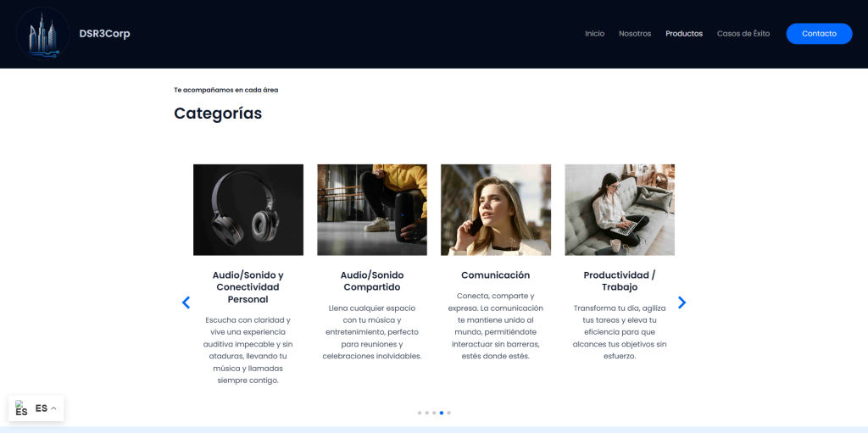Select the last carousel pagination dot
This screenshot has width=868, height=433.
[448, 413]
